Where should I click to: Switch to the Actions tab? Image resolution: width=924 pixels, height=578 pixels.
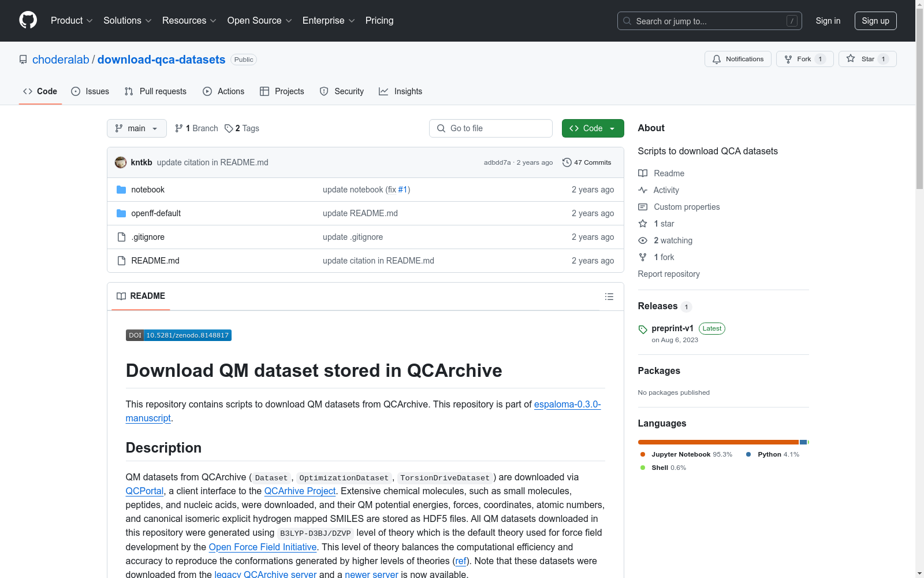(223, 91)
